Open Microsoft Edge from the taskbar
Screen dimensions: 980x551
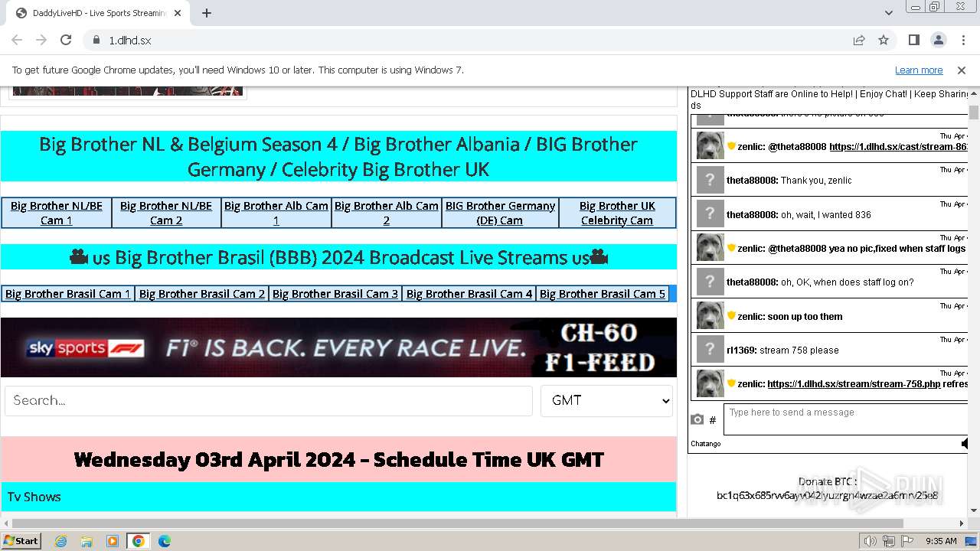(x=165, y=541)
